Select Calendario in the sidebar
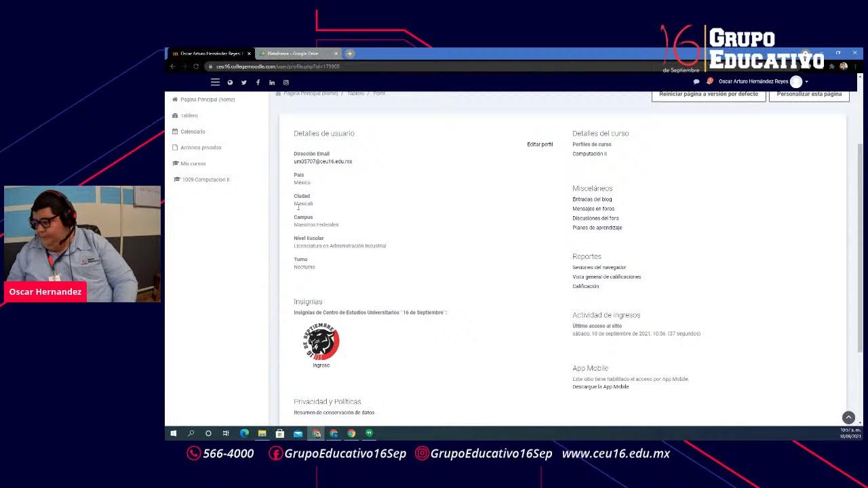 (193, 131)
